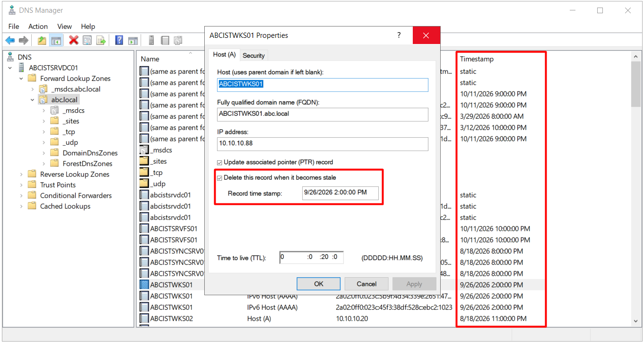Click the _msdcs folder icon in record list
The width and height of the screenshot is (644, 343).
(144, 150)
